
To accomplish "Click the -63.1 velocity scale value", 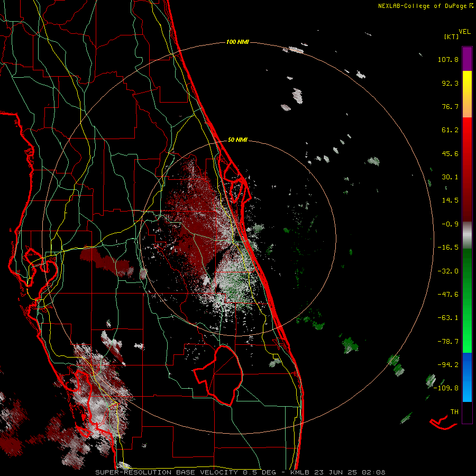I will [448, 318].
